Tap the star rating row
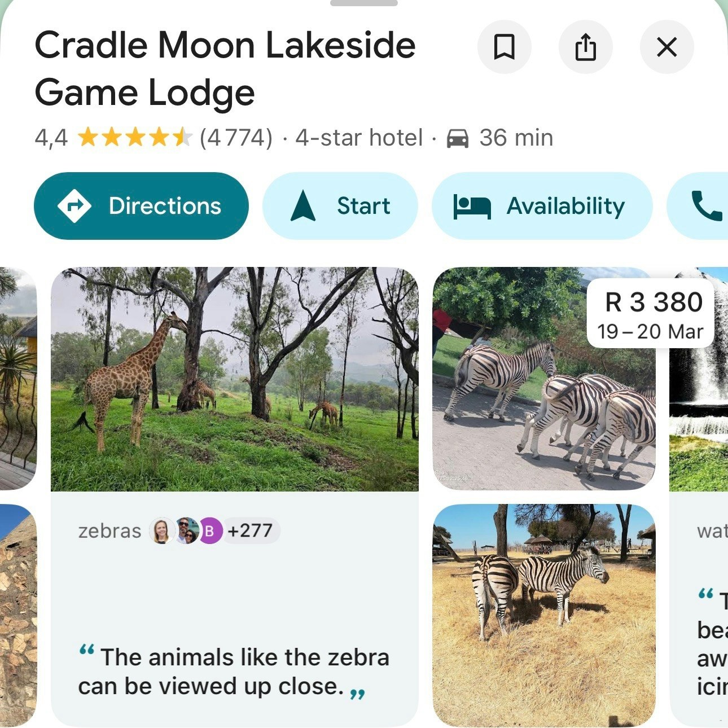Screen dimensions: 728x728 (x=134, y=138)
